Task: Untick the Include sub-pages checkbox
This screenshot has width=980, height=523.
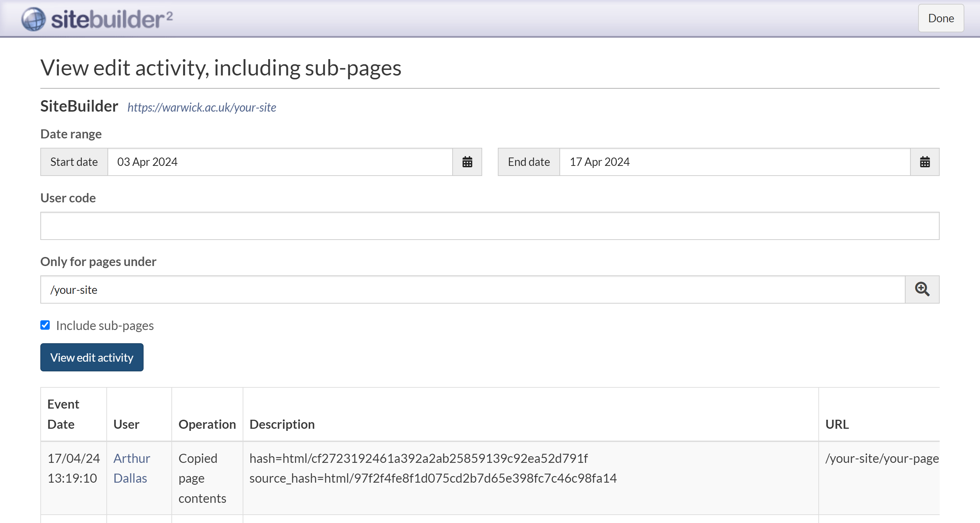Action: point(45,325)
